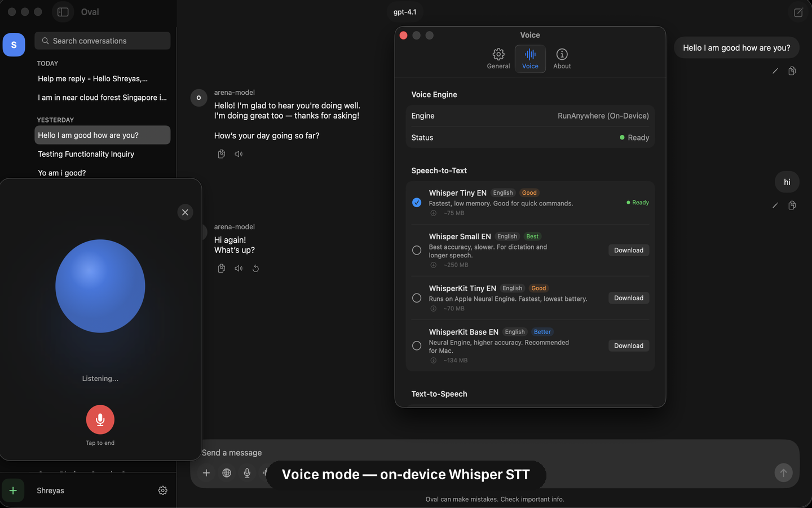Copy the "hi" message
Image resolution: width=812 pixels, height=508 pixels.
point(792,205)
